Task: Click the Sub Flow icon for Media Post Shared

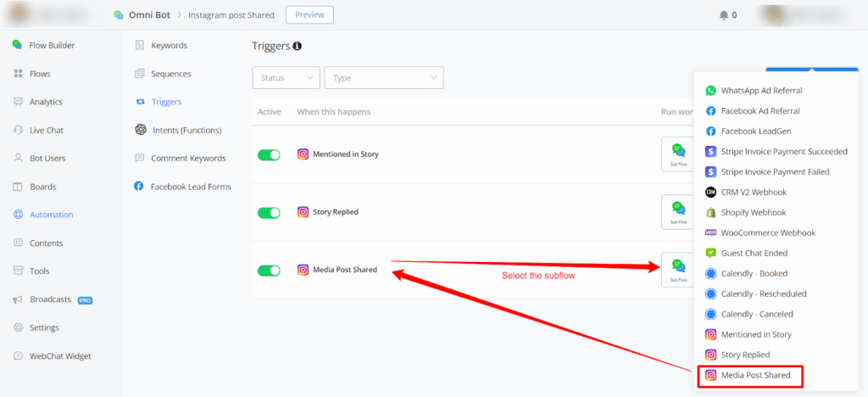Action: tap(678, 270)
